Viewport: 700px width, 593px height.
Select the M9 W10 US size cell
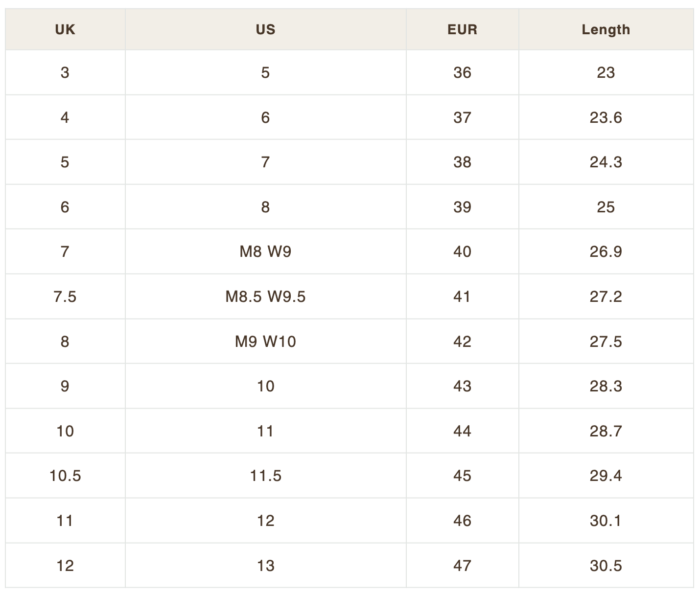click(x=266, y=341)
